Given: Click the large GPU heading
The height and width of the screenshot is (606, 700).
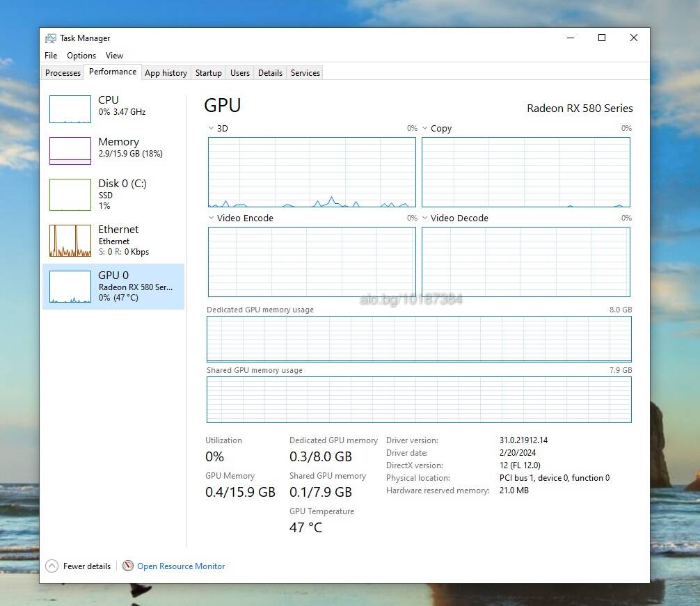Looking at the screenshot, I should (x=223, y=106).
